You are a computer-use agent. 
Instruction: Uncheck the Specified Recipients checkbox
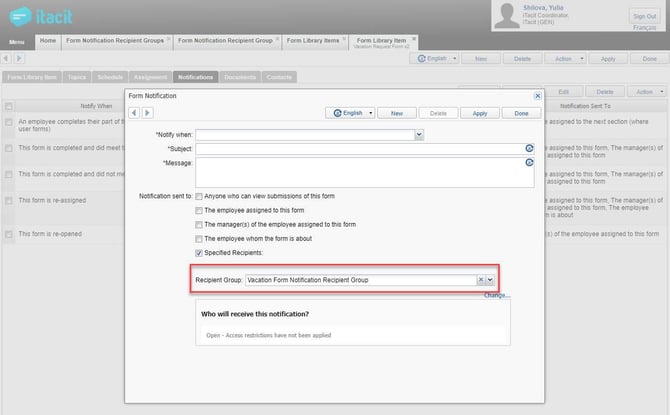199,253
